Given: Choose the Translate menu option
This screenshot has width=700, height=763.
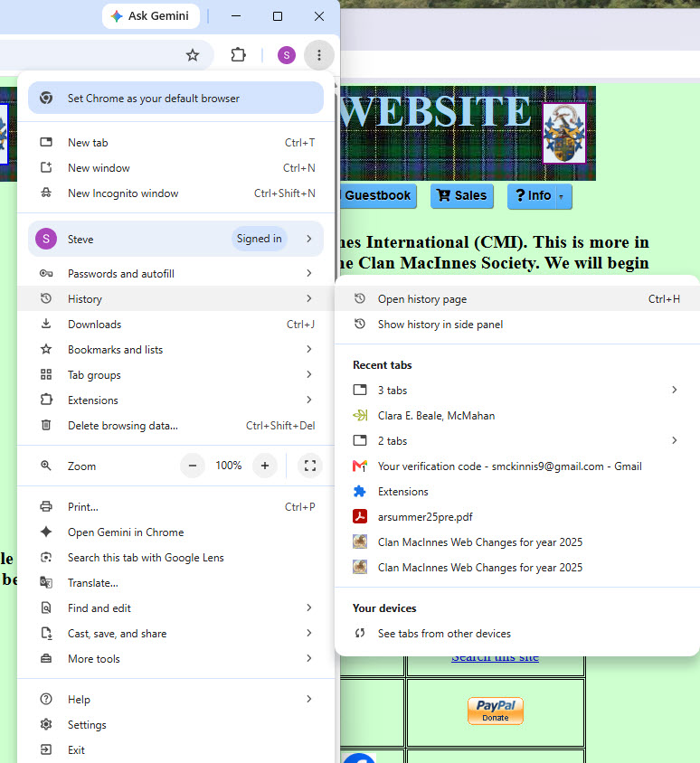Looking at the screenshot, I should tap(175, 583).
